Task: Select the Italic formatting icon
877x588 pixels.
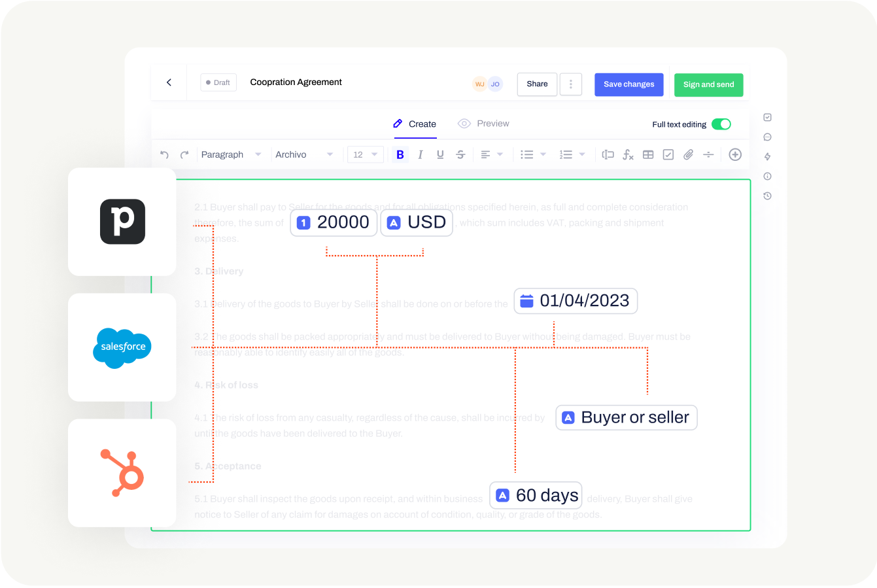Action: tap(420, 154)
